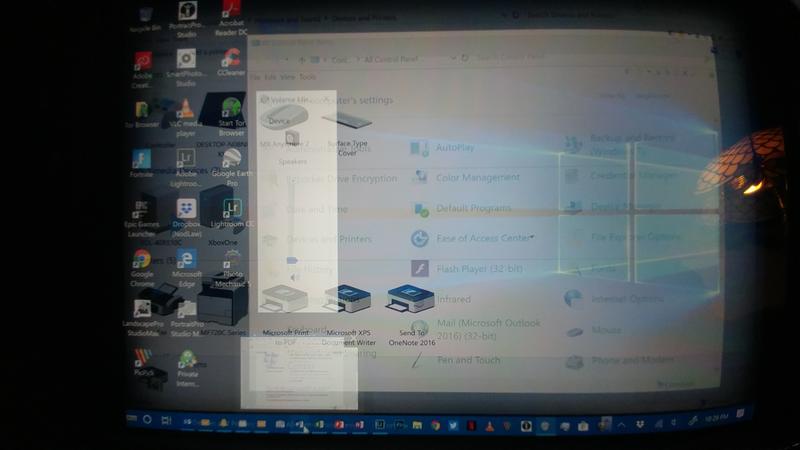
Task: Open the Dropbox desktop shortcut
Action: [186, 218]
